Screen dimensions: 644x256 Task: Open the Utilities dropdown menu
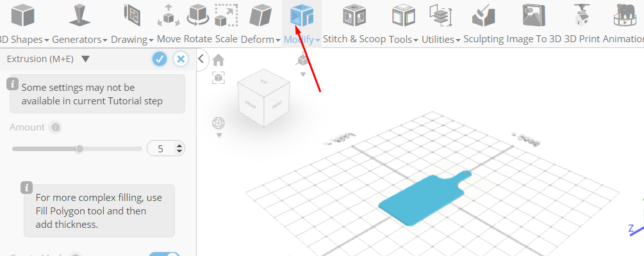441,23
